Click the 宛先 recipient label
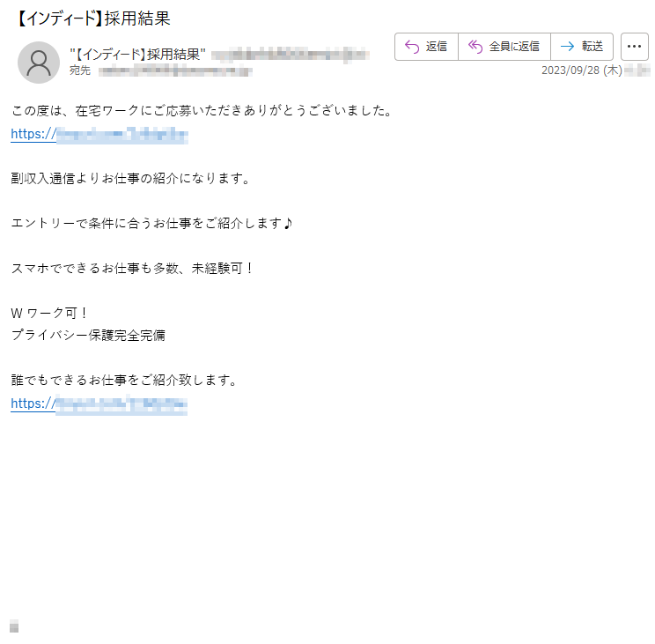 click(x=80, y=70)
